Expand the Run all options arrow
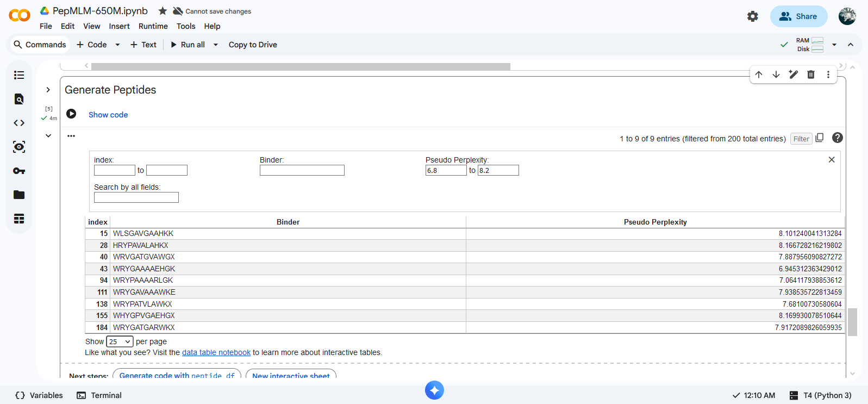Image resolution: width=868 pixels, height=404 pixels. coord(216,45)
